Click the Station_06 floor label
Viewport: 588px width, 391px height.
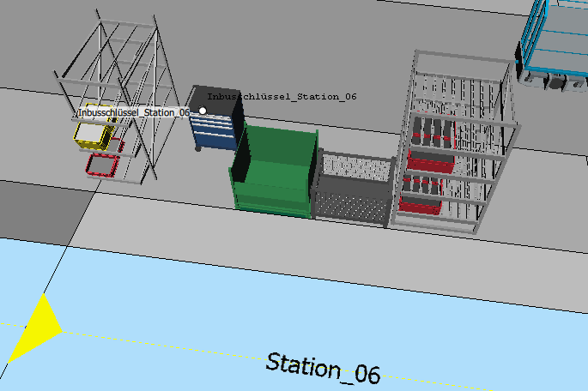323,368
